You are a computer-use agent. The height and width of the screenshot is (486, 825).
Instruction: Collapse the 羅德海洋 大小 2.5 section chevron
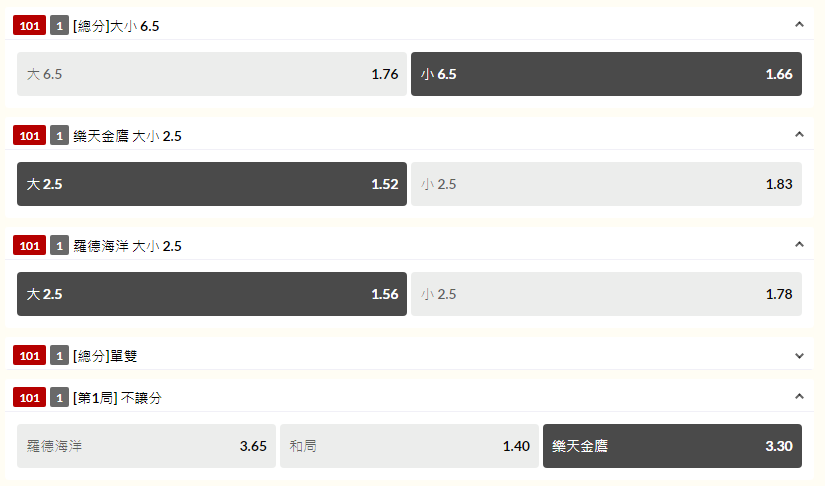[799, 245]
